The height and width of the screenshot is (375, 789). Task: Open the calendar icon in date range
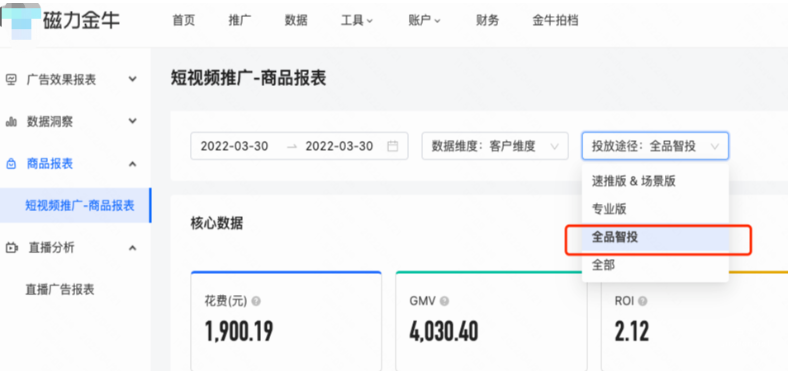(392, 146)
